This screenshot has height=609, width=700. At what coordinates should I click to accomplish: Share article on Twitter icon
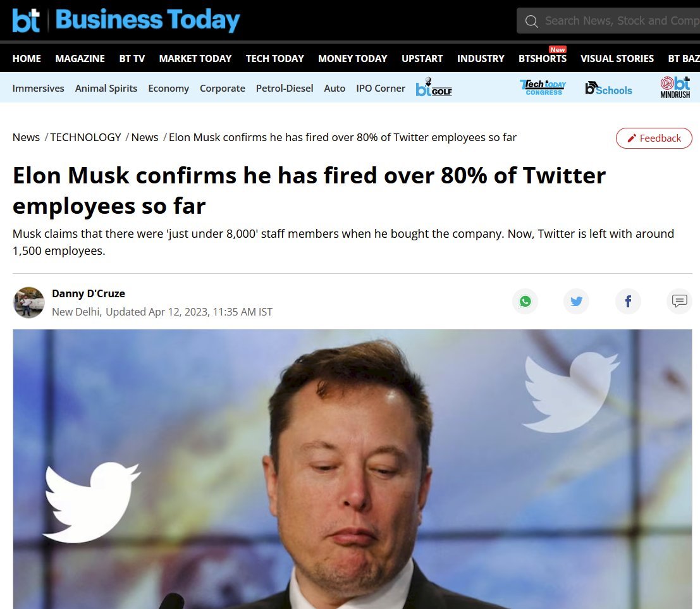pos(576,302)
